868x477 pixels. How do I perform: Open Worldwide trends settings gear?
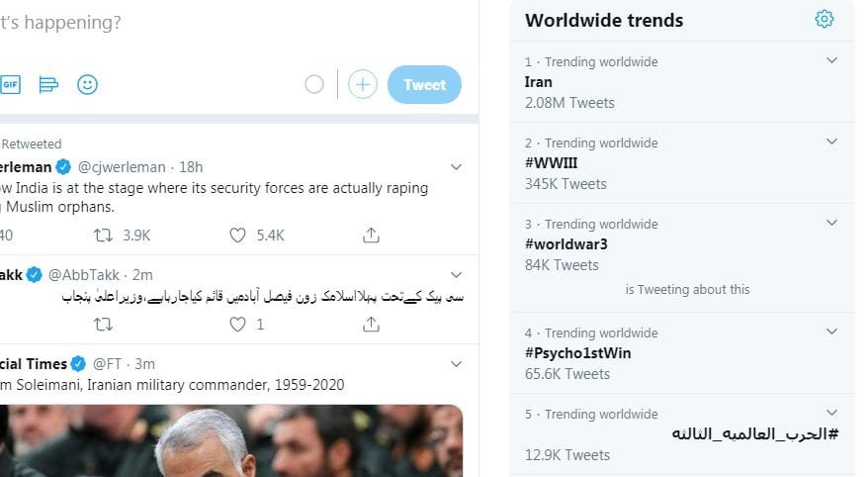(x=824, y=20)
